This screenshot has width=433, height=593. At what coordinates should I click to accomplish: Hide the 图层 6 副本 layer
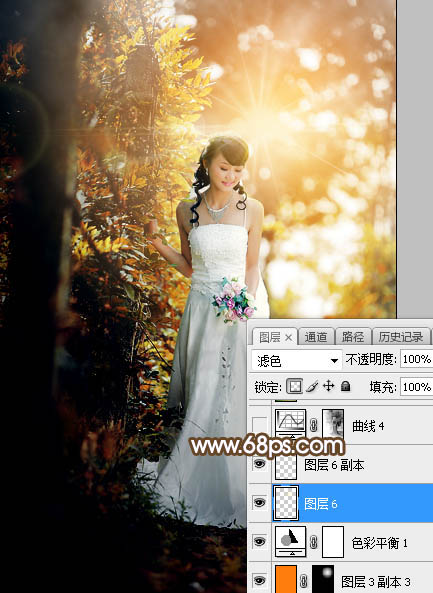(x=260, y=464)
